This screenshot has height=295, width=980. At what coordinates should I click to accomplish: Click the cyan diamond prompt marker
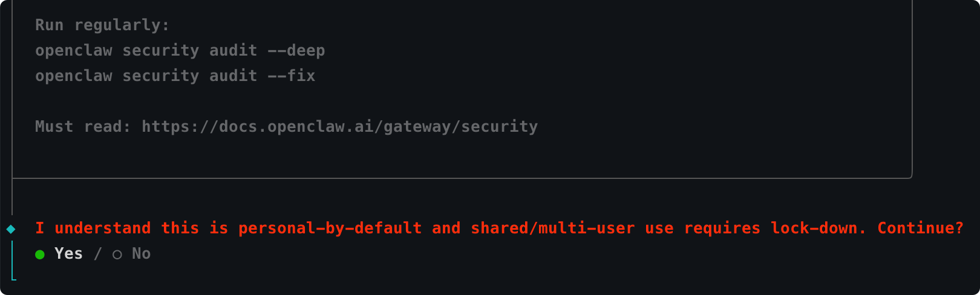pos(11,229)
